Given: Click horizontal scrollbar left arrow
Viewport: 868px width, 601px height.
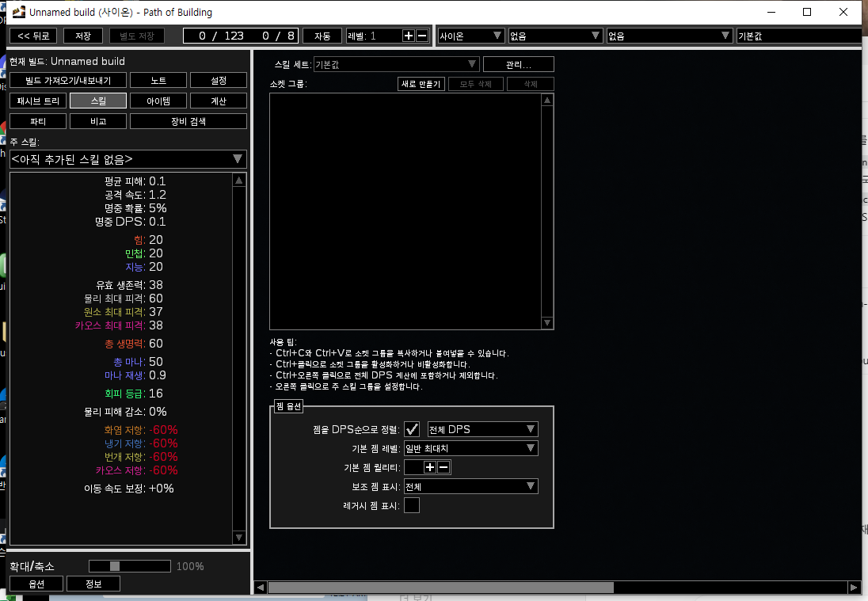Looking at the screenshot, I should pyautogui.click(x=261, y=588).
